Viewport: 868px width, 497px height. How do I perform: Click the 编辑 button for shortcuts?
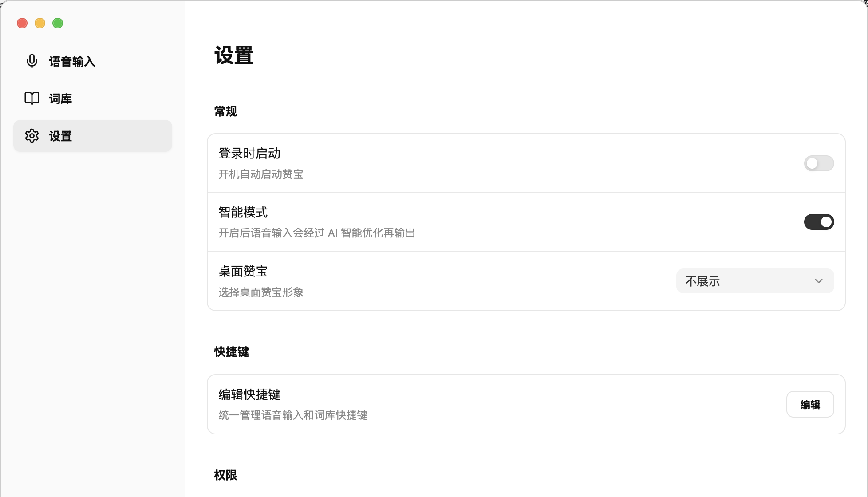pyautogui.click(x=810, y=404)
